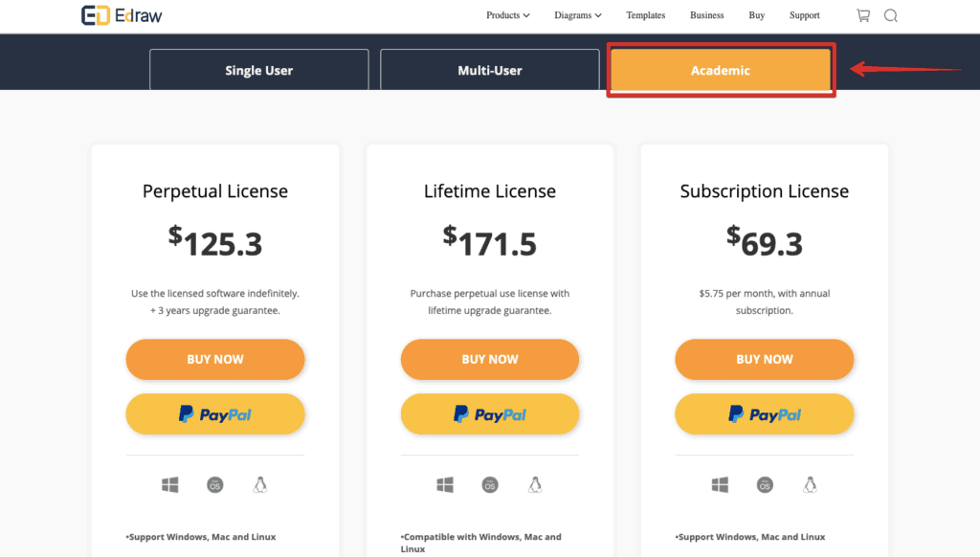Expand the Diagrams dropdown menu
This screenshot has height=557, width=980.
[x=577, y=15]
